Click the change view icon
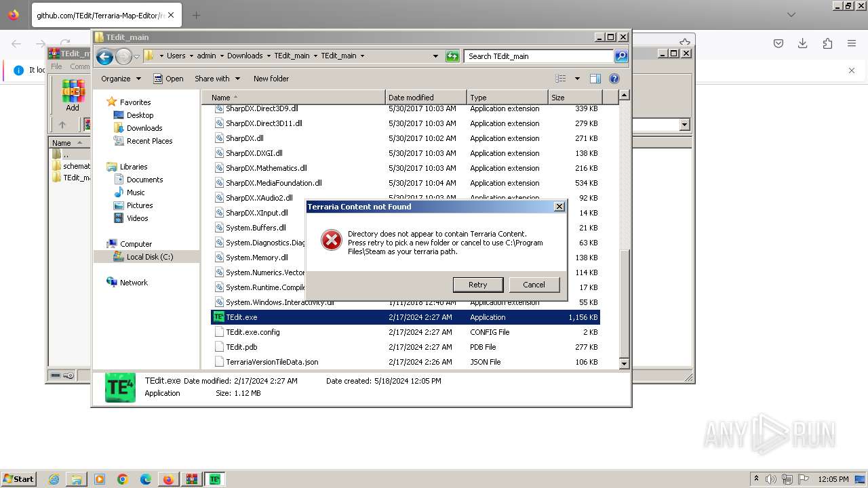 pos(561,79)
